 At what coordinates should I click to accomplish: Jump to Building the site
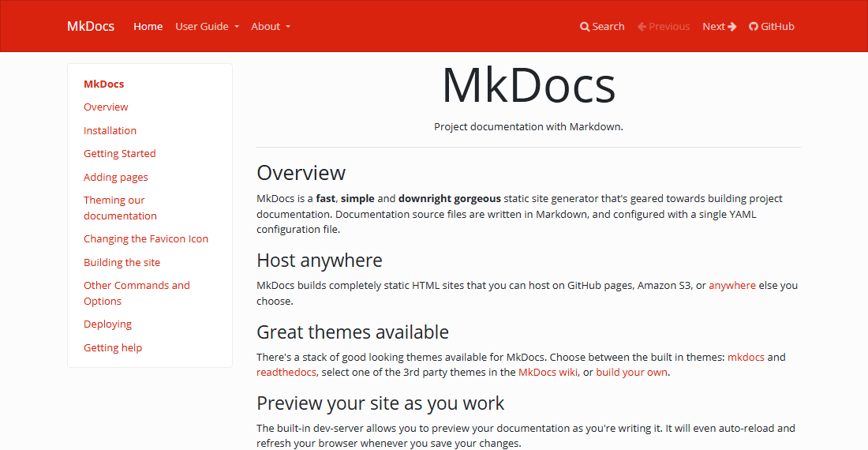click(x=122, y=262)
